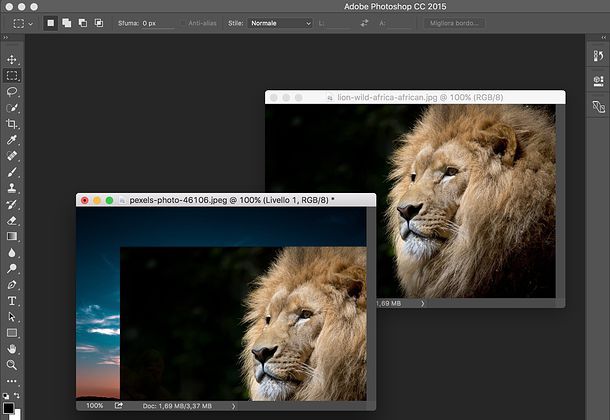Image resolution: width=610 pixels, height=420 pixels.
Task: Select the Eraser tool
Action: (x=12, y=220)
